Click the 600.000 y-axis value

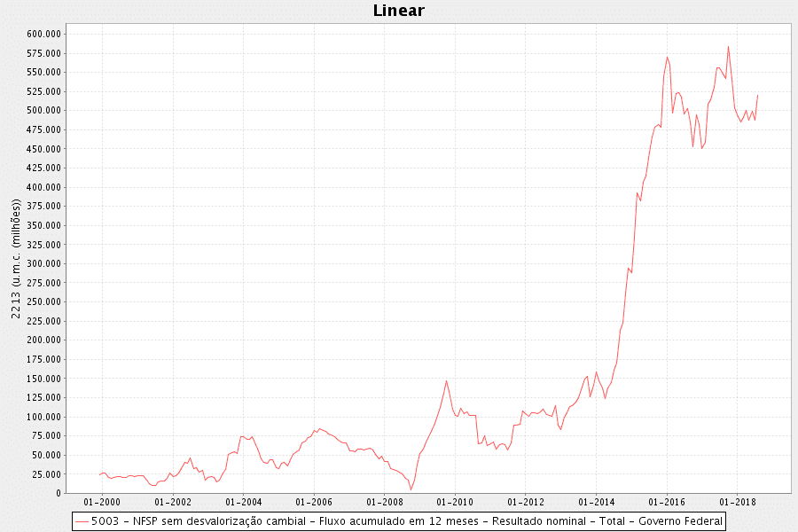43,34
